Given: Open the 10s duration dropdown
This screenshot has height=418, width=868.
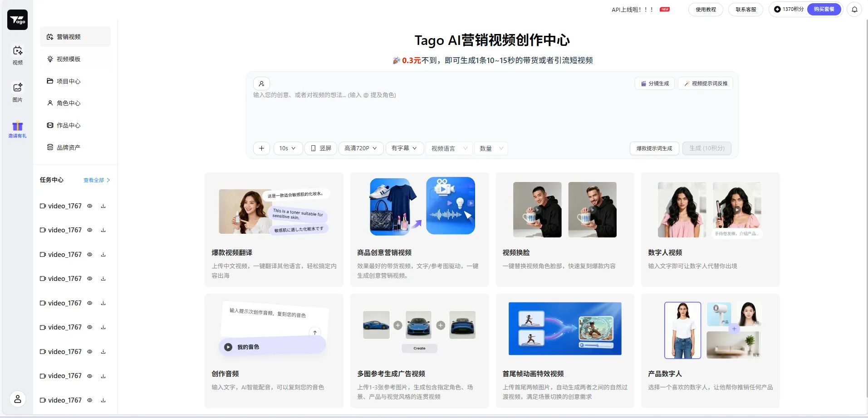Looking at the screenshot, I should point(287,148).
